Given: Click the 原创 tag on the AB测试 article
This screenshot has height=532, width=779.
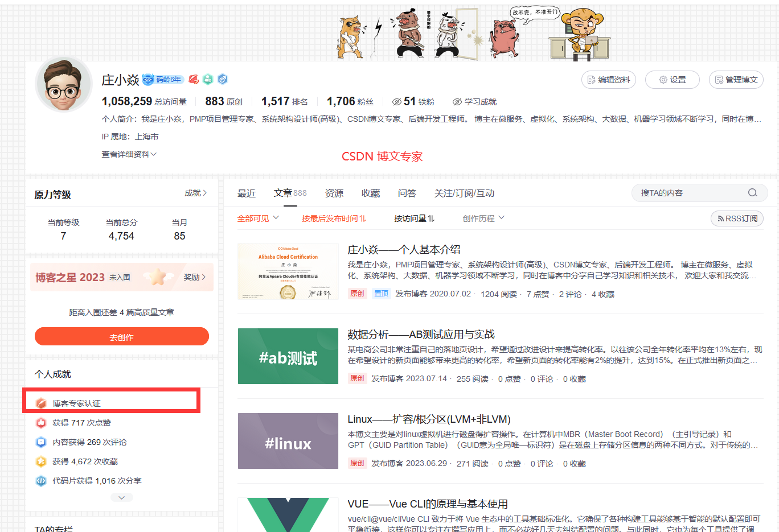Looking at the screenshot, I should coord(357,378).
